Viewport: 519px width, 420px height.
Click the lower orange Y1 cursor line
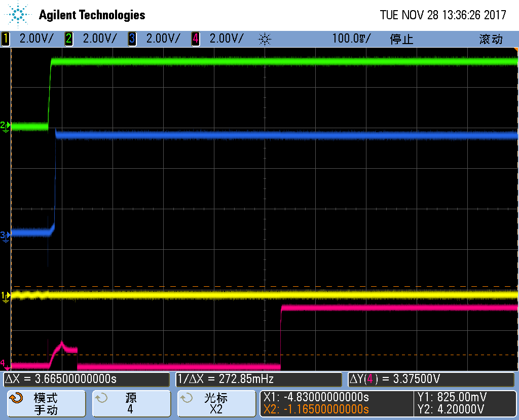click(x=265, y=355)
